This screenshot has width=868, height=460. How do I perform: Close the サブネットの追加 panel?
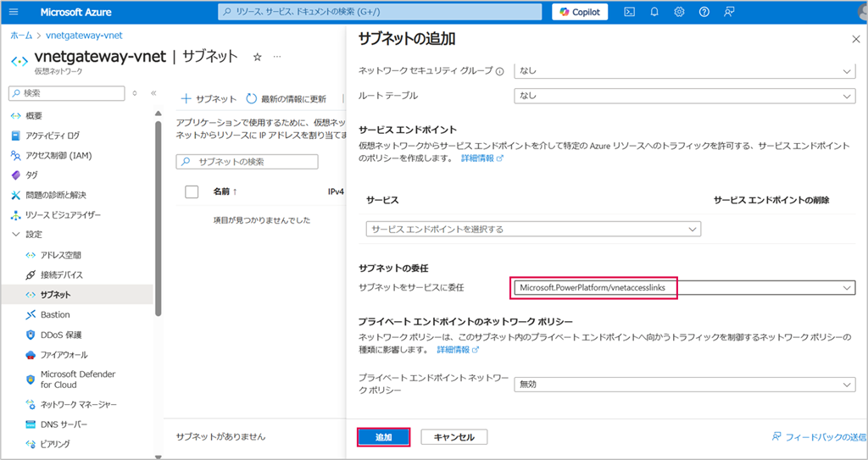click(x=855, y=39)
